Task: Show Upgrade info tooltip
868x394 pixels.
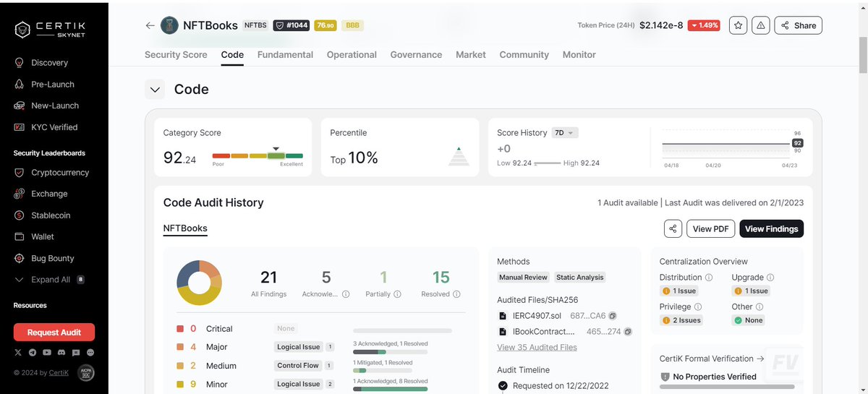Action: pyautogui.click(x=770, y=278)
